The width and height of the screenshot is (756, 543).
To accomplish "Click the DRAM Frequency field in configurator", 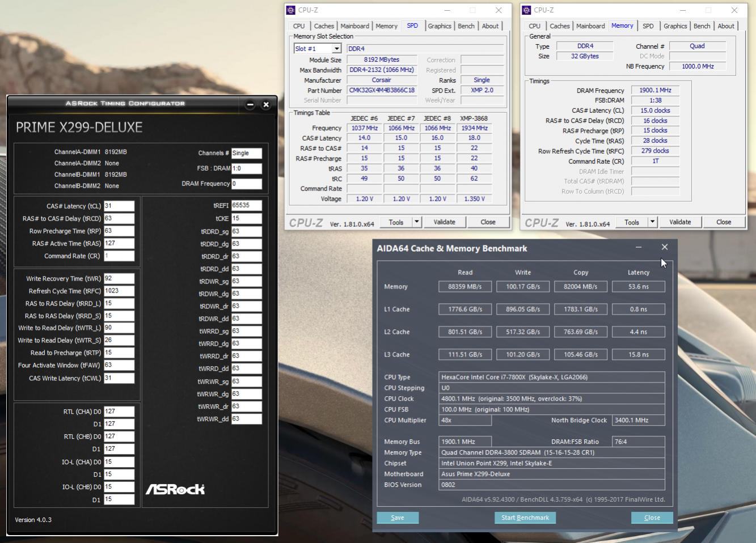I will pos(247,184).
